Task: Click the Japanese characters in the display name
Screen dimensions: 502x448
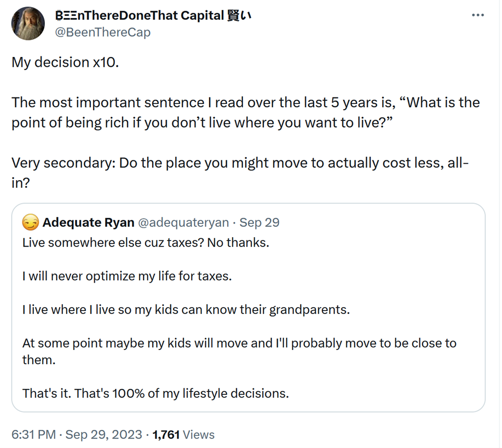Action: pos(239,15)
